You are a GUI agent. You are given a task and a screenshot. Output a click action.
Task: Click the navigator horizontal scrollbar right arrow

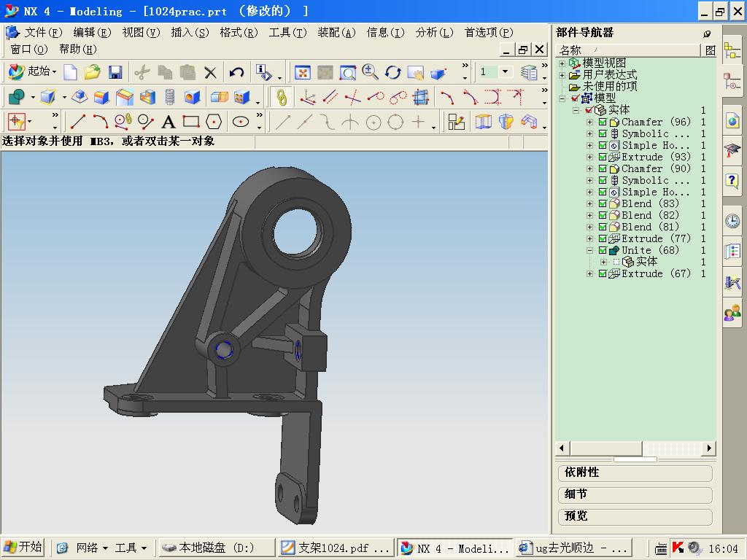tap(709, 448)
